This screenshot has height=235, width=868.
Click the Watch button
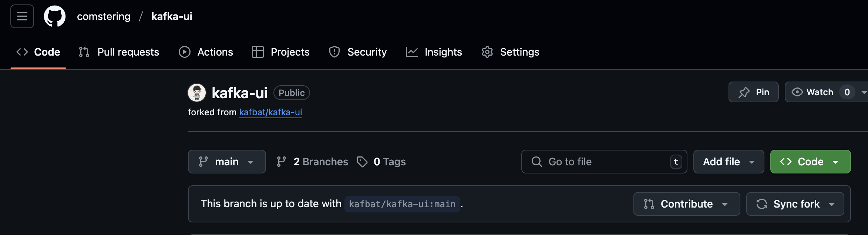click(x=821, y=92)
